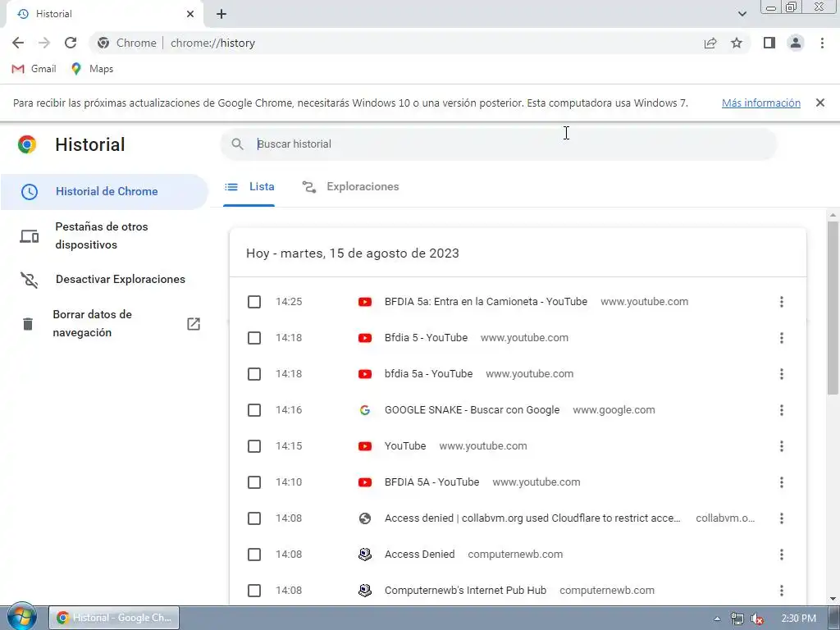Go back with the browser back arrow
The width and height of the screenshot is (840, 630).
(18, 43)
